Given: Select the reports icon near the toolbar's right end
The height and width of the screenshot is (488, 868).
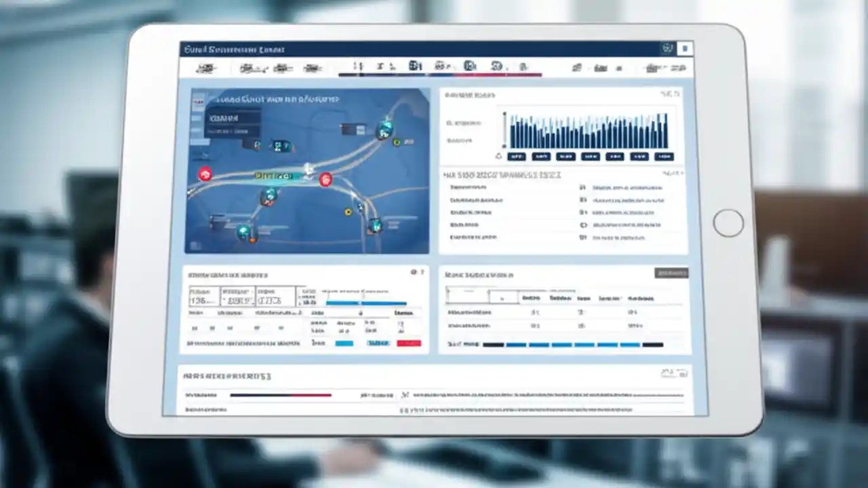Looking at the screenshot, I should [x=652, y=68].
